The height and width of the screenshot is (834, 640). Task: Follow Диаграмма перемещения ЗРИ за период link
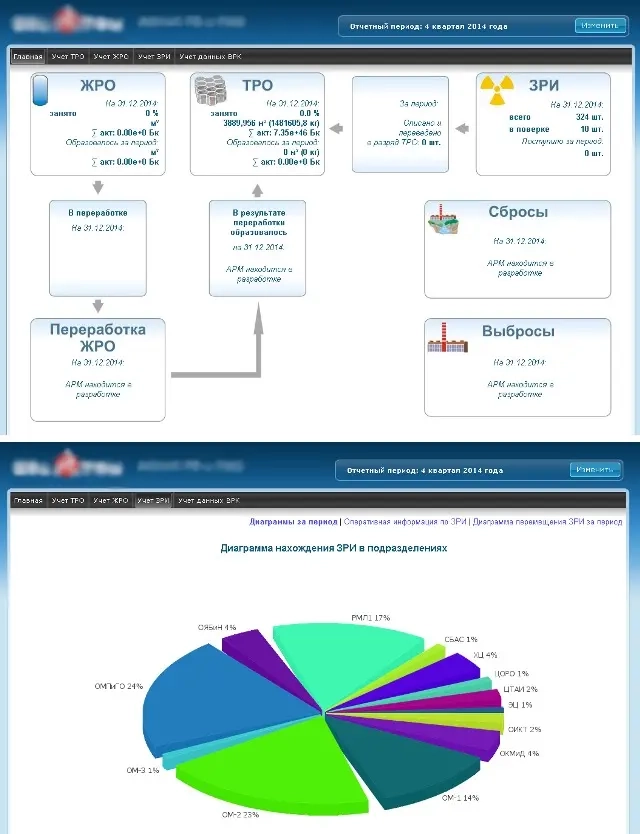547,521
